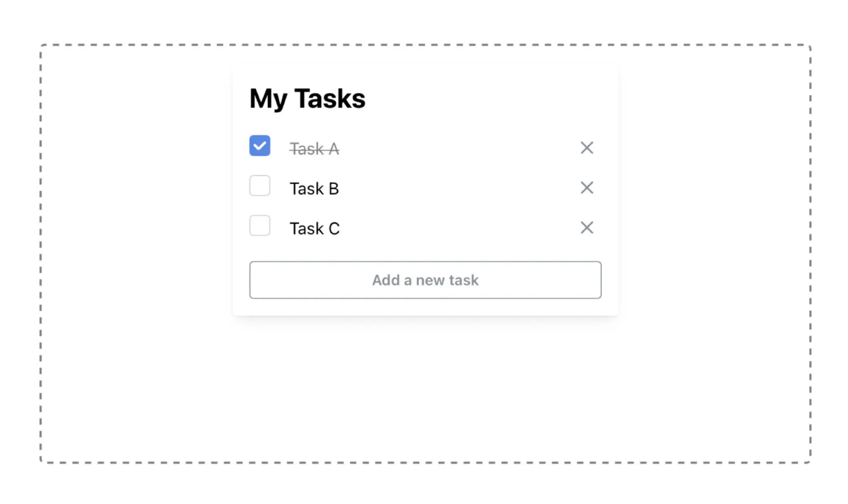This screenshot has width=848, height=504.
Task: Click the strikethrough cross icon for the middle task
Action: pyautogui.click(x=587, y=188)
